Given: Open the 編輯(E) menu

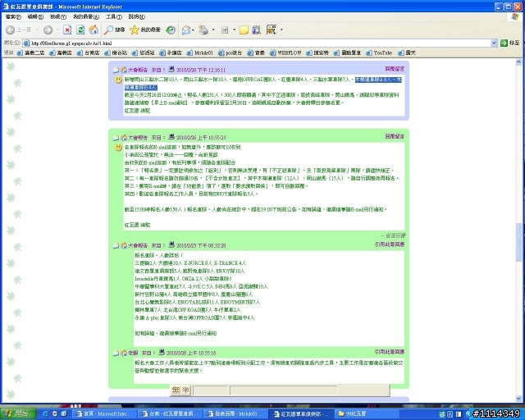Looking at the screenshot, I should pos(35,16).
